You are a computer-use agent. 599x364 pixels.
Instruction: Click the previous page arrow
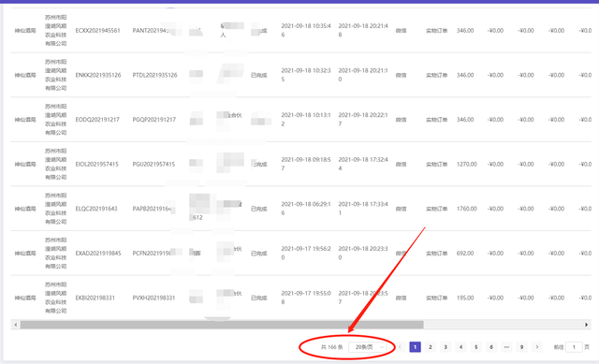[x=400, y=347]
